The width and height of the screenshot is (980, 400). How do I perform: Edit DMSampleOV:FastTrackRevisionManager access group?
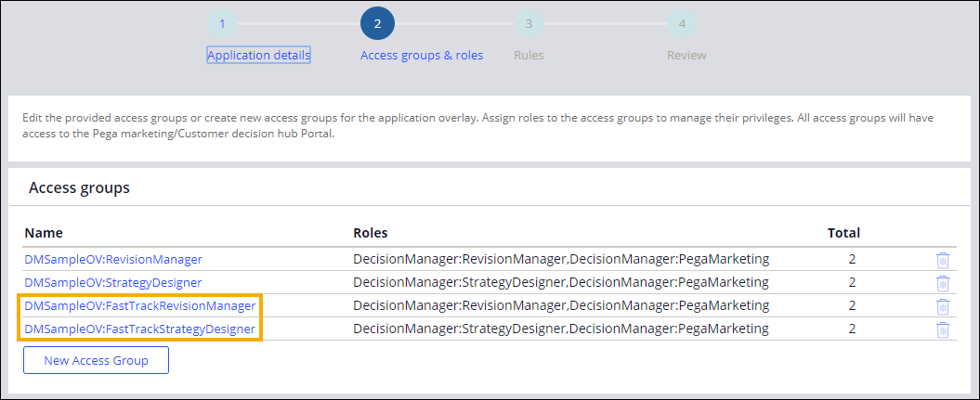[139, 306]
